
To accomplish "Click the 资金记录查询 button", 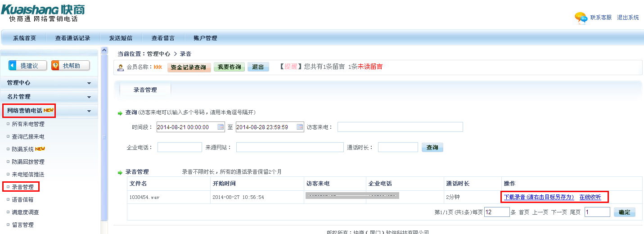I will 189,67.
